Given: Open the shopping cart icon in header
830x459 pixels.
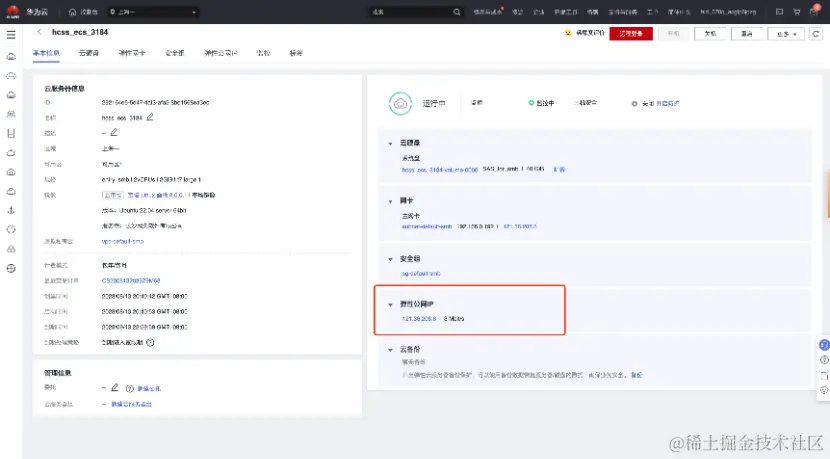Looking at the screenshot, I should click(x=796, y=12).
